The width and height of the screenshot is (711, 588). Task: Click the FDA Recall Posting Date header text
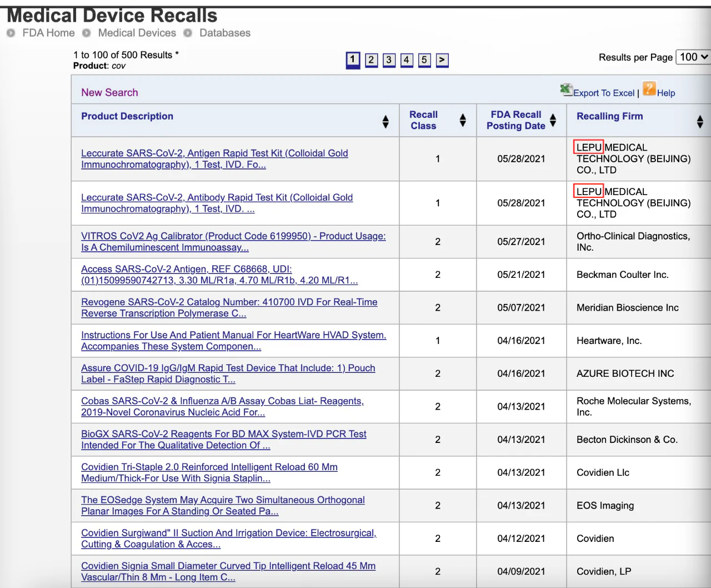(x=515, y=120)
